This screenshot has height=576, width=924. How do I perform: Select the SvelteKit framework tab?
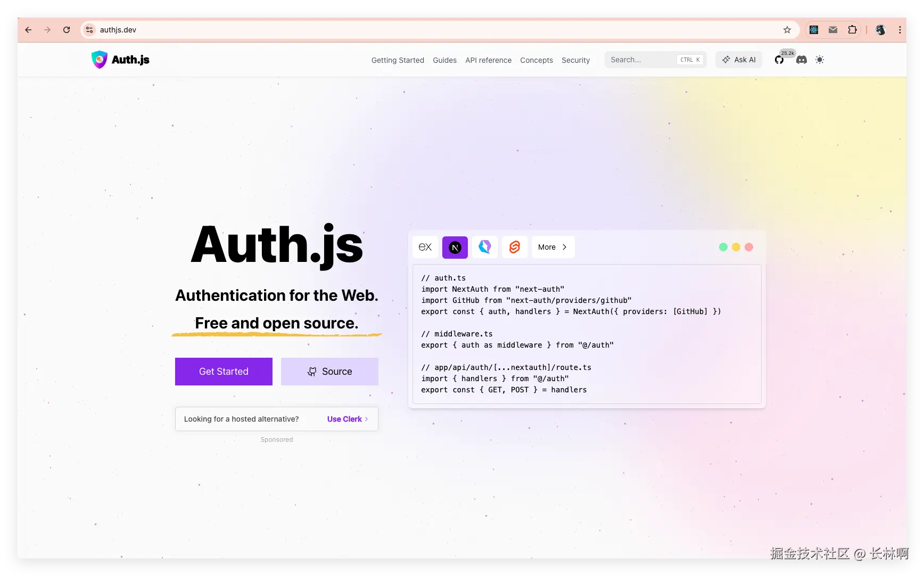click(515, 247)
